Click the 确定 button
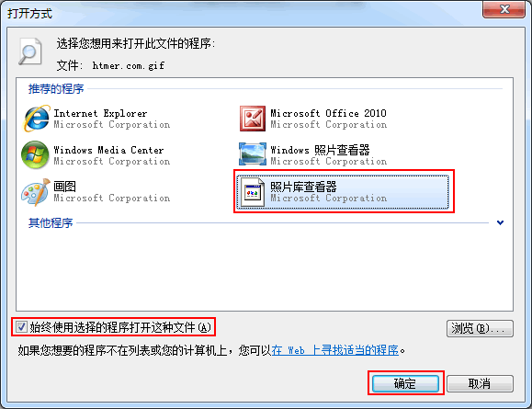 pos(405,383)
